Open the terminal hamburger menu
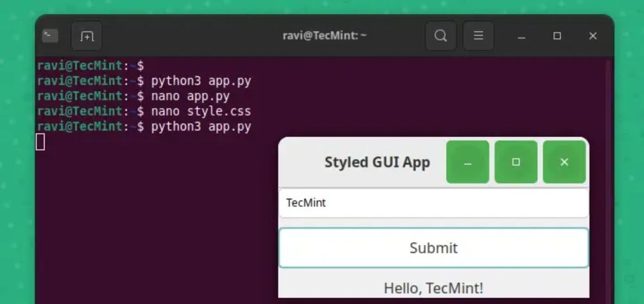644x304 pixels. (478, 36)
